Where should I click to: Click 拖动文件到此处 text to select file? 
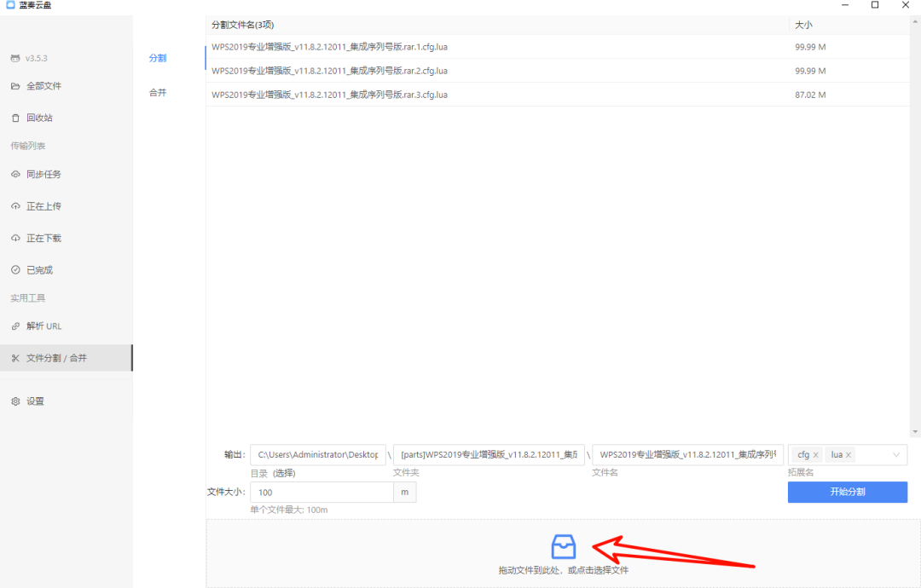coord(564,570)
